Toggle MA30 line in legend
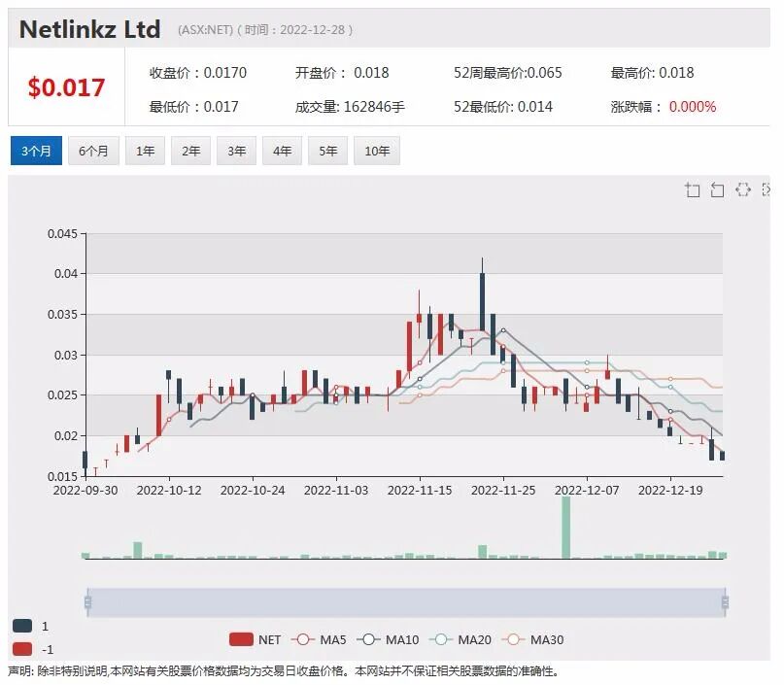Viewport: 784px width, 685px height. 532,639
